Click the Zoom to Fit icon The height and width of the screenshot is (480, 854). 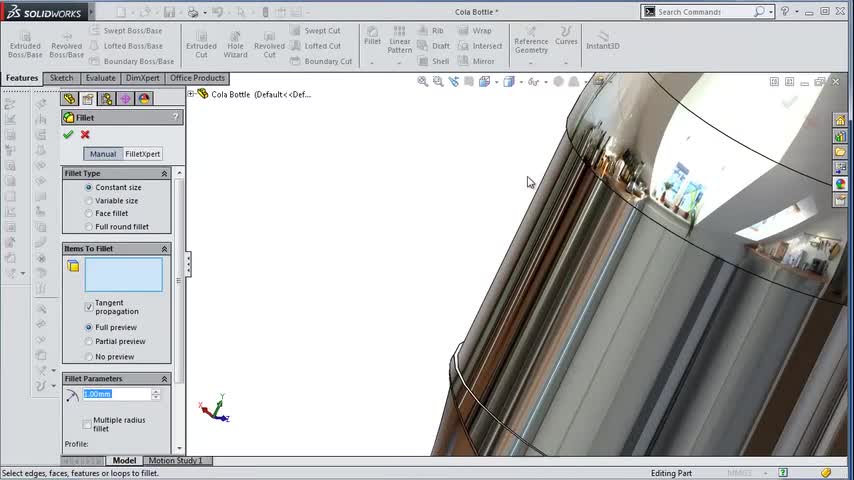(423, 81)
